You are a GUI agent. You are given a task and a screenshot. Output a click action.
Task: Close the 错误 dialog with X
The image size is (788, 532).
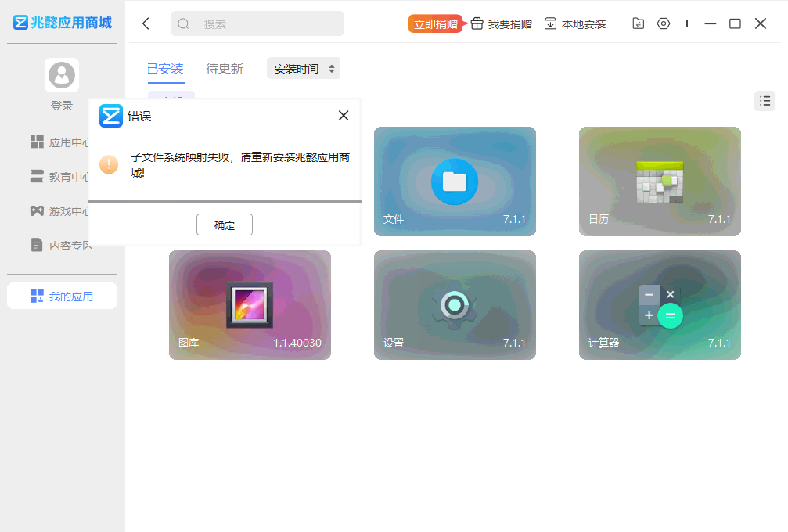pos(344,116)
